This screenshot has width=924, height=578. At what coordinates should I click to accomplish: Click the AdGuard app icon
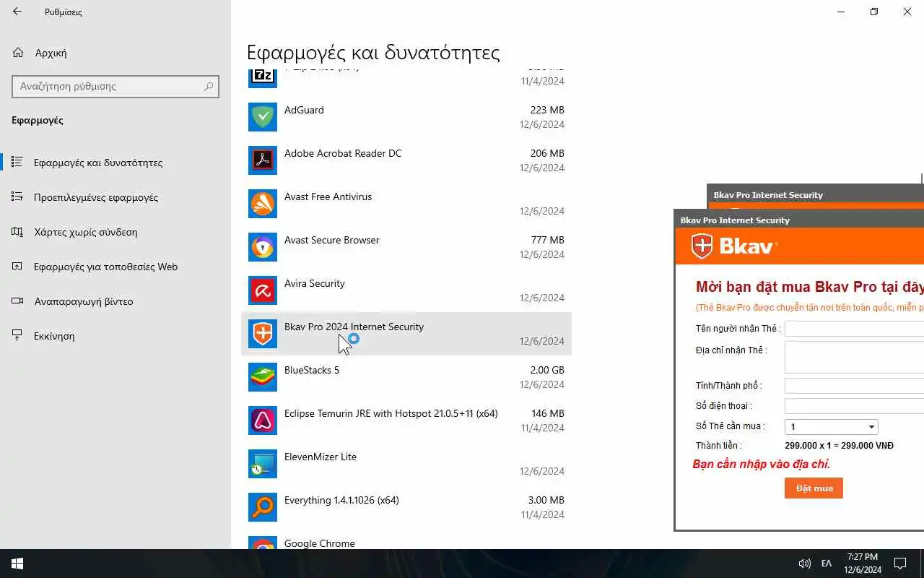pyautogui.click(x=262, y=117)
